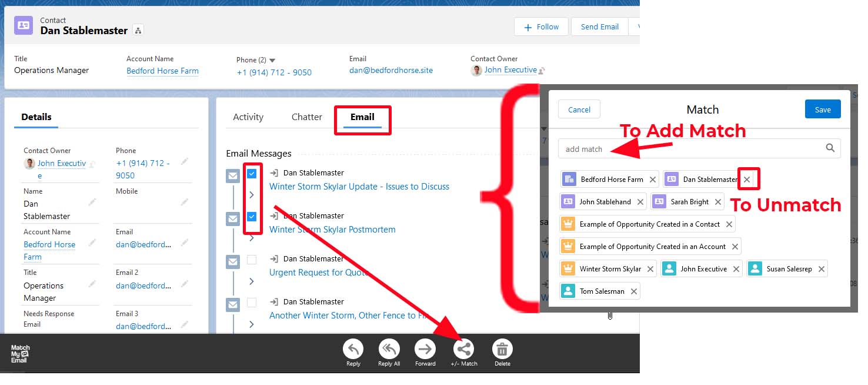Image resolution: width=868 pixels, height=385 pixels.
Task: Expand the Urgent Request for Quote email
Action: tap(252, 281)
